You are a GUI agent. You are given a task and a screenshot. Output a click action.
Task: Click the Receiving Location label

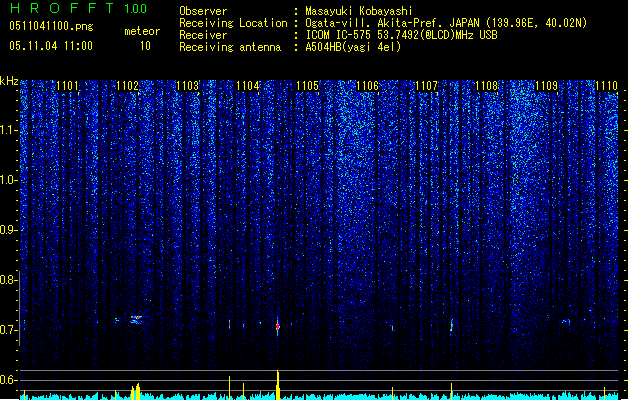click(233, 23)
